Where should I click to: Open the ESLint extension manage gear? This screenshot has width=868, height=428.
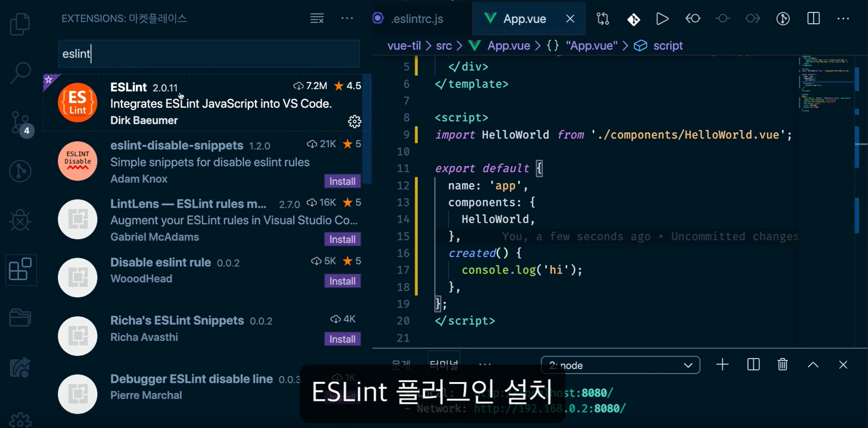click(355, 122)
